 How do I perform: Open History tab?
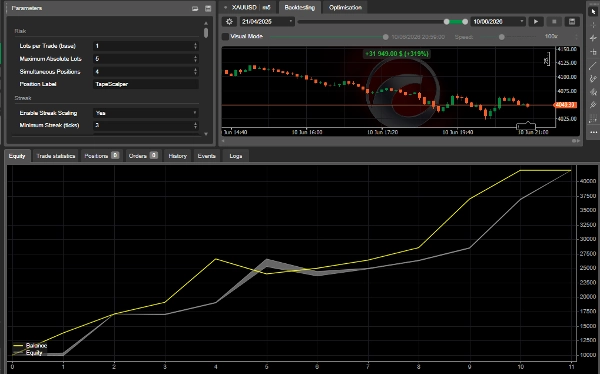178,156
